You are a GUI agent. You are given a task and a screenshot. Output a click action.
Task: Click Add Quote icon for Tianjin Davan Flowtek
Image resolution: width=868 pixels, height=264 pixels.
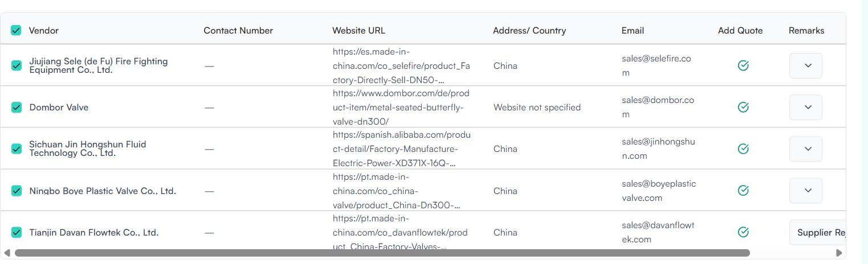(743, 232)
